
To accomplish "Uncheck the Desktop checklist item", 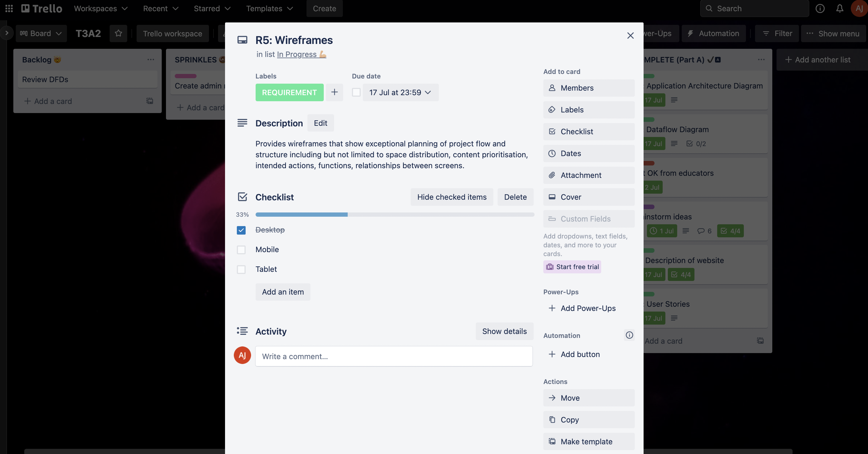I will click(241, 230).
